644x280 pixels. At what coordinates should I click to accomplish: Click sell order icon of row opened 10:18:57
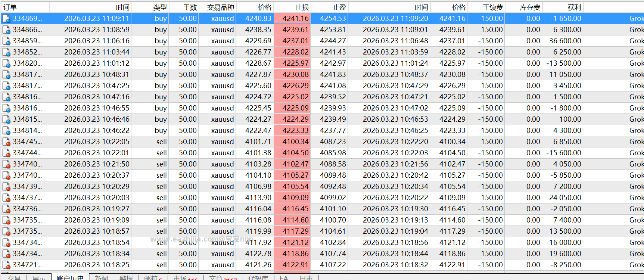point(6,231)
